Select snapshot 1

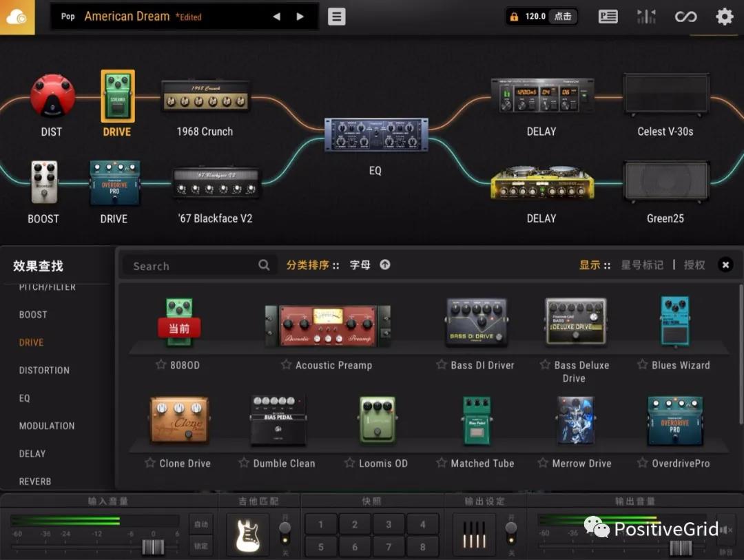pyautogui.click(x=321, y=524)
